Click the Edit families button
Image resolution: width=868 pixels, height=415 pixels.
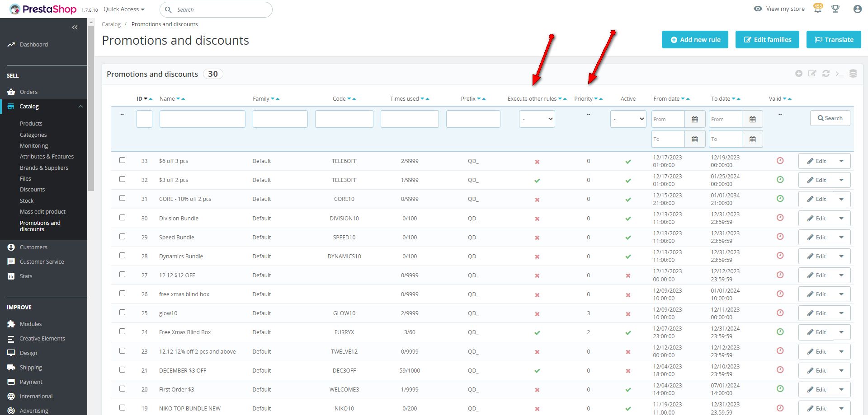(x=767, y=40)
